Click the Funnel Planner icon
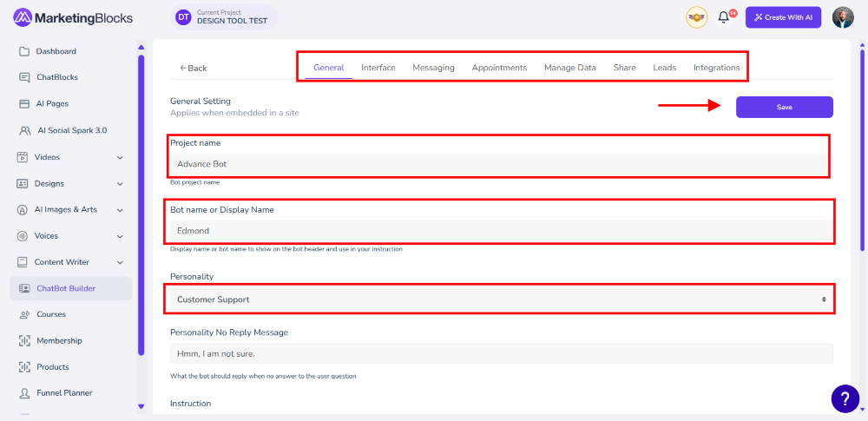 (x=24, y=393)
